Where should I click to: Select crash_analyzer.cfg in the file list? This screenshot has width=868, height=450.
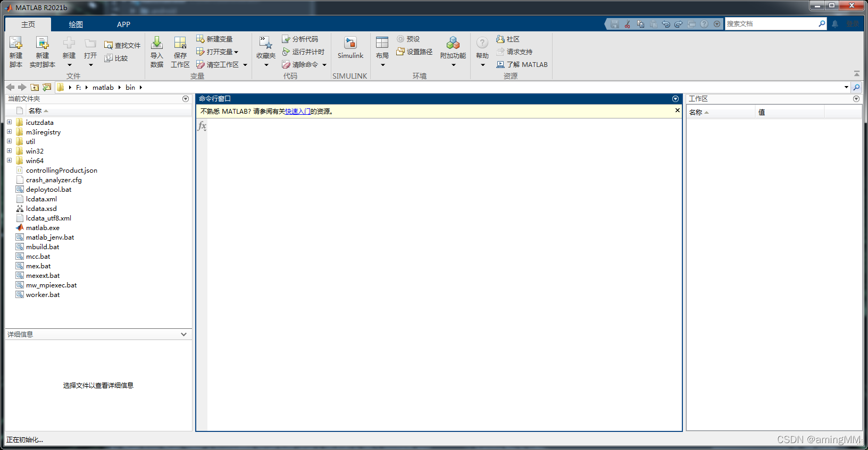pyautogui.click(x=54, y=180)
